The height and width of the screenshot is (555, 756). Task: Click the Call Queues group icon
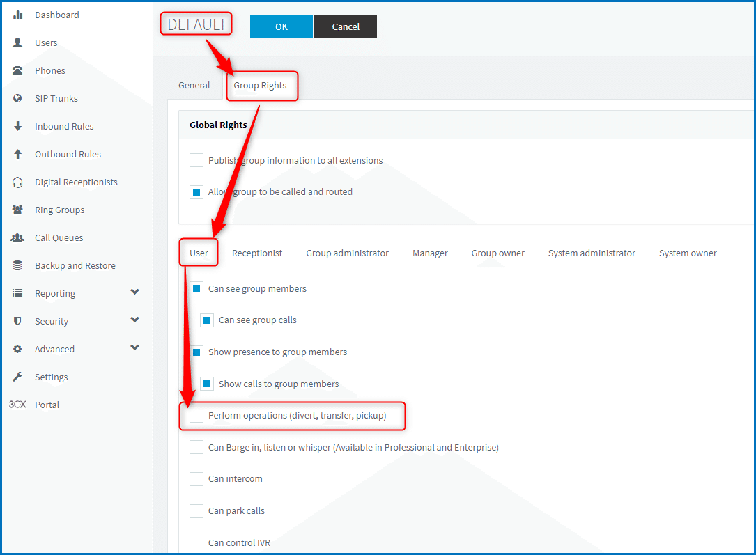click(x=18, y=238)
